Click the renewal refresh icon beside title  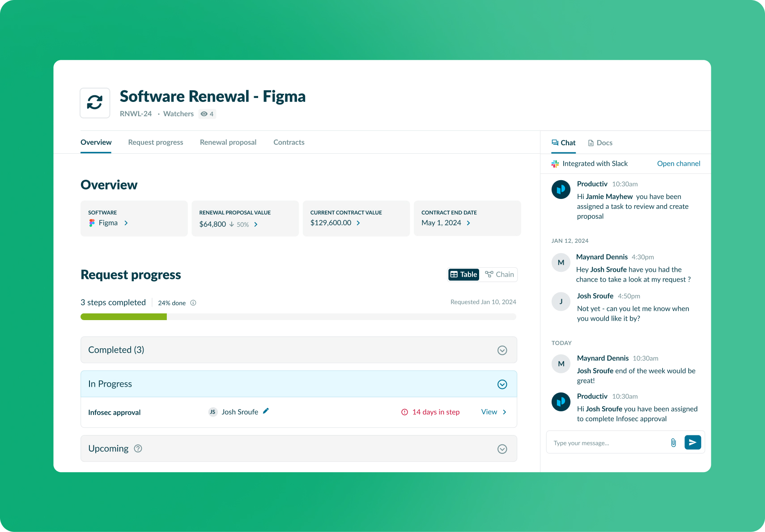(95, 103)
